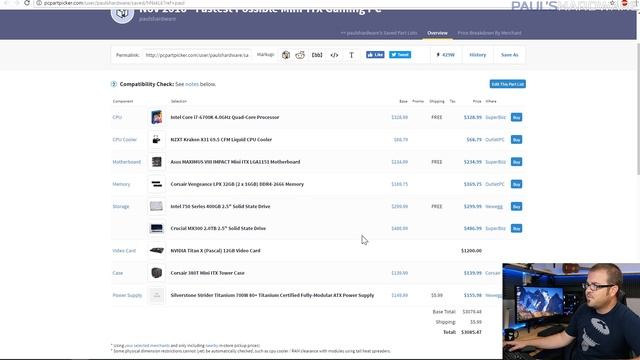
Task: Click the CPU Cooler component link
Action: [x=124, y=140]
